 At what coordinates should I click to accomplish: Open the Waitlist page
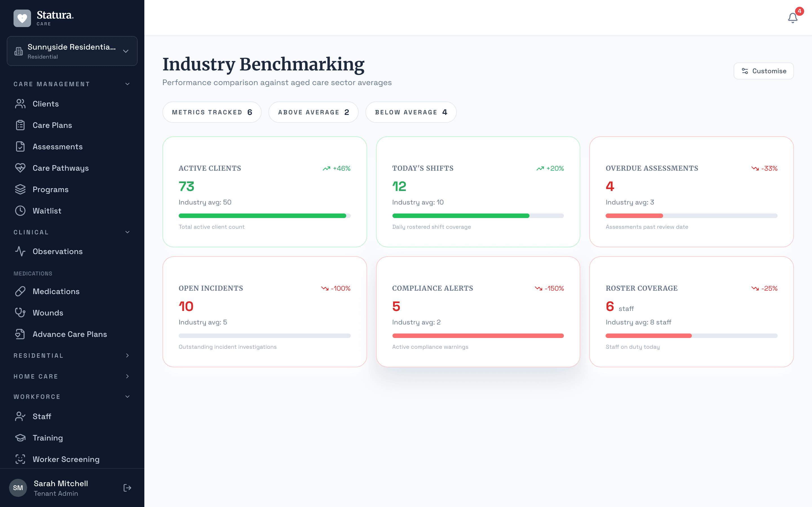(47, 211)
